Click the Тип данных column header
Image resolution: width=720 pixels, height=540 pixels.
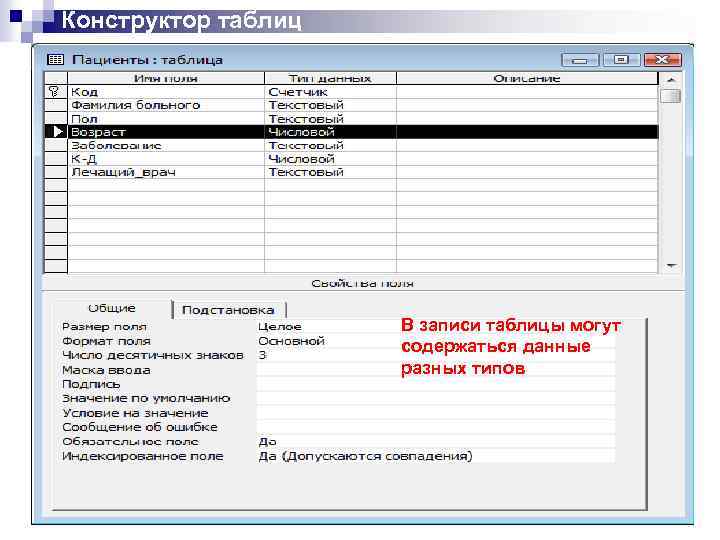coord(330,78)
